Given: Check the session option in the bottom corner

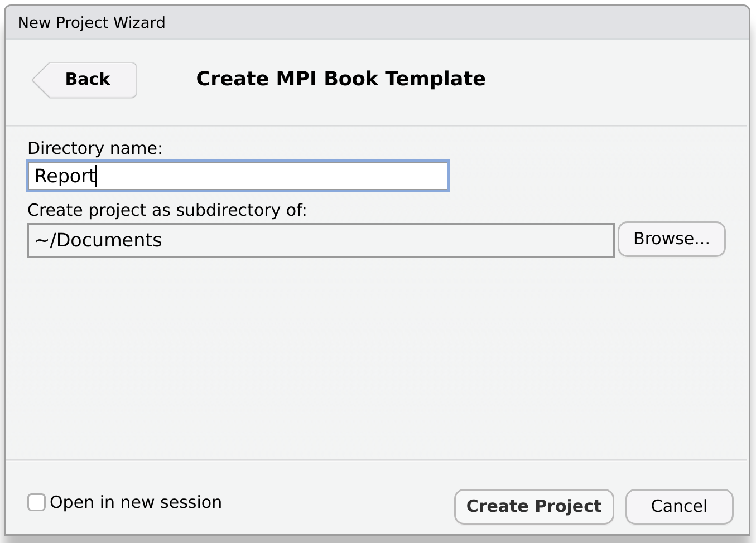Looking at the screenshot, I should click(36, 502).
